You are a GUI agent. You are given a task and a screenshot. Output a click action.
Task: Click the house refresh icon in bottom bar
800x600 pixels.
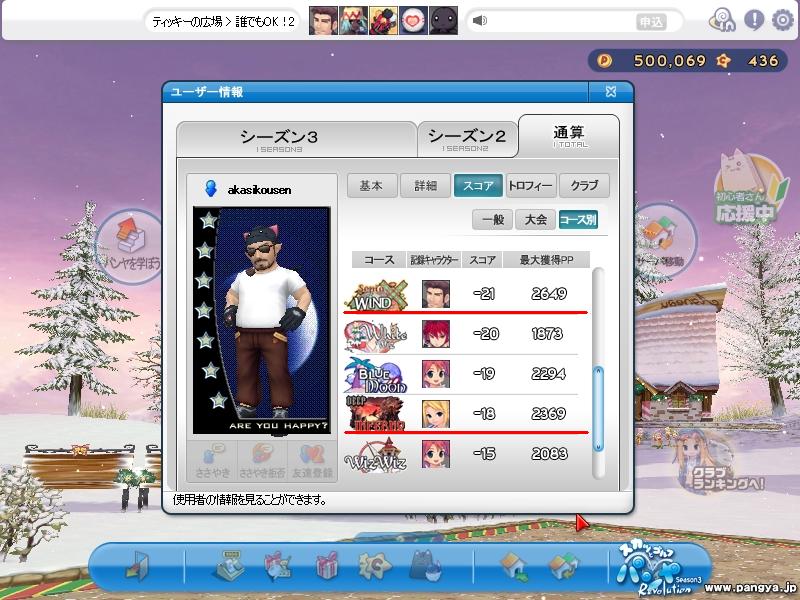[564, 567]
